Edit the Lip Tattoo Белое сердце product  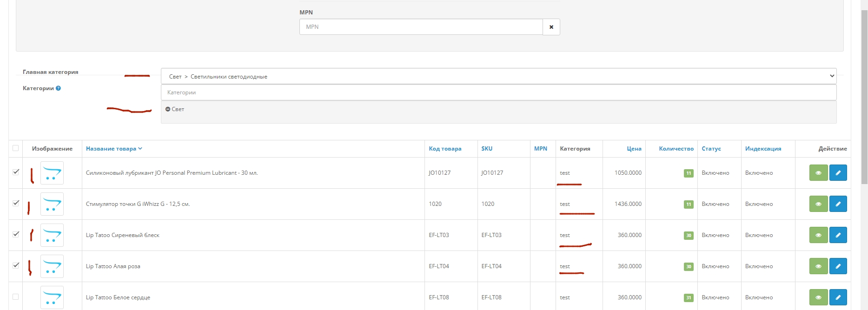pyautogui.click(x=838, y=297)
